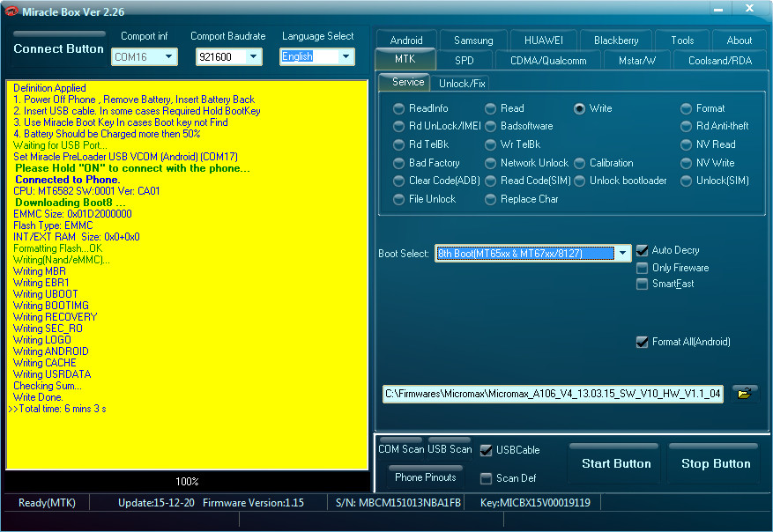Select the NV Write radio option
773x532 pixels.
687,163
